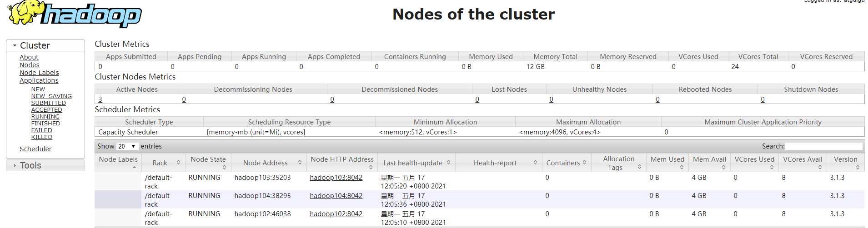Open the Scheduler page link
Screen dimensions: 868x228
point(35,149)
